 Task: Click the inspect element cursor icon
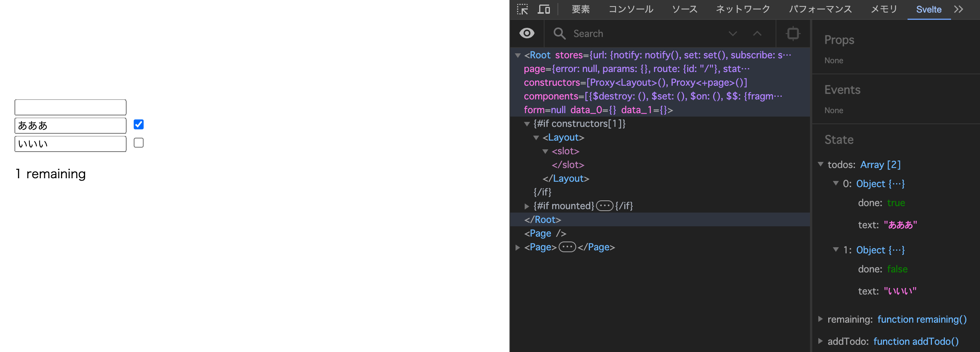tap(523, 9)
